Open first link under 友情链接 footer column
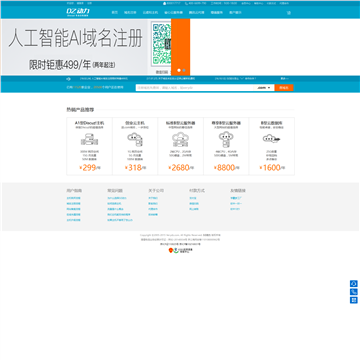This screenshot has height=360, width=360. [236, 198]
